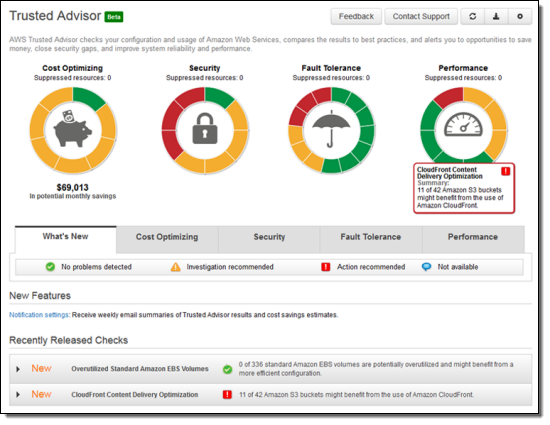Expand the CloudFront Content Delivery Optimization row
This screenshot has height=425, width=550.
pyautogui.click(x=18, y=394)
